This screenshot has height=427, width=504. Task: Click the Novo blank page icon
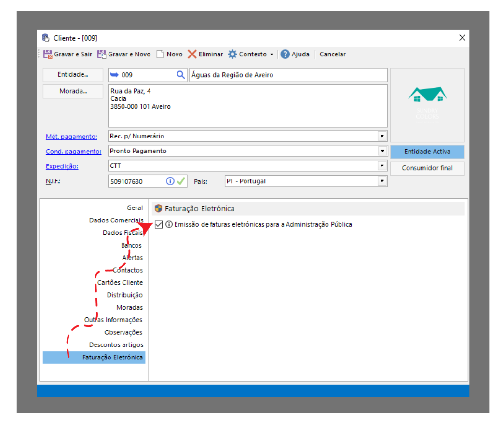click(160, 55)
